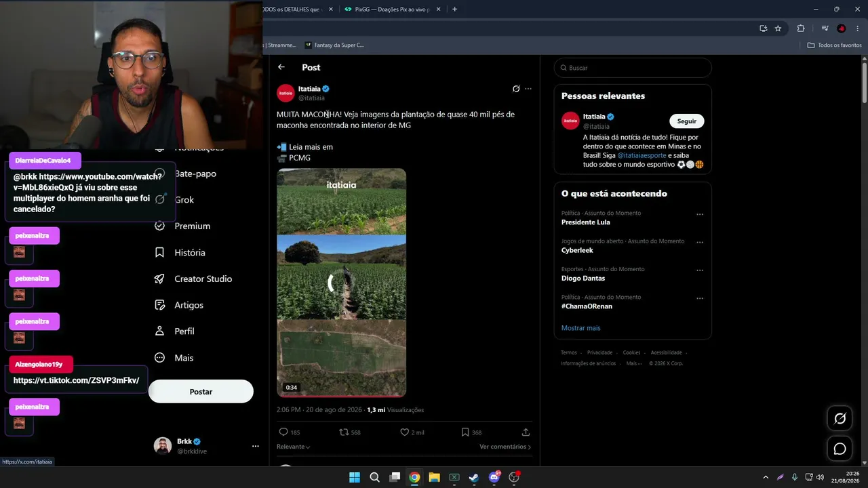The width and height of the screenshot is (868, 488).
Task: Like the post with 2 mil likes
Action: click(404, 432)
